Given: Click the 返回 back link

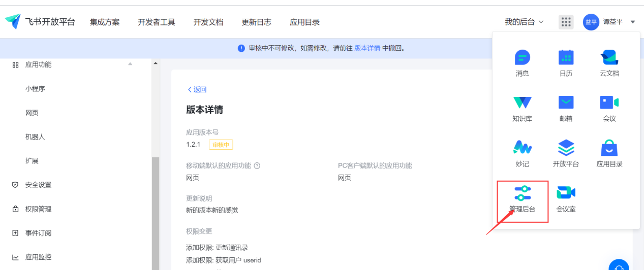Looking at the screenshot, I should click(197, 89).
